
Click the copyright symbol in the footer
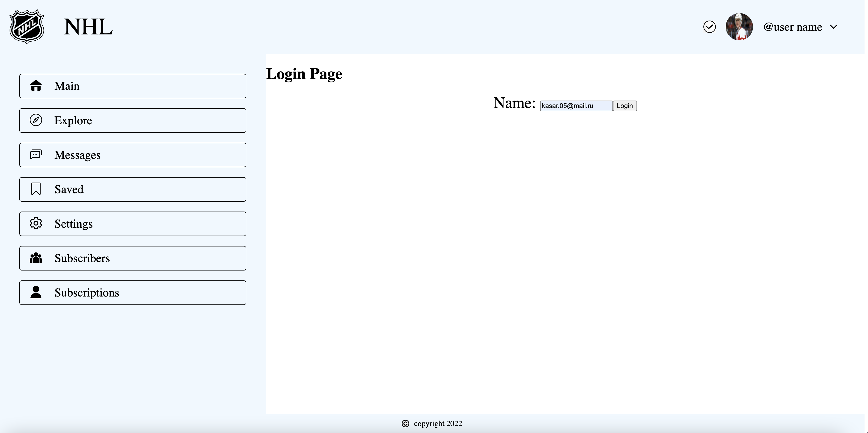(405, 424)
